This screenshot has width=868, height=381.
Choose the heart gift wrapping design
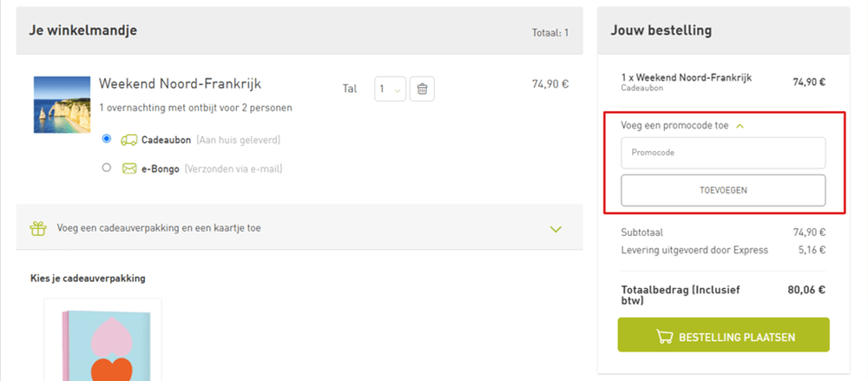tap(103, 343)
